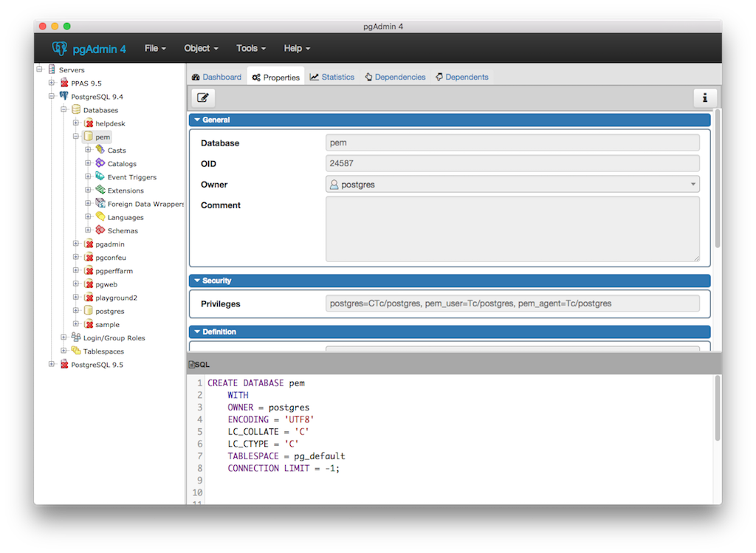Expand the PostgreSQL 9.5 server node
This screenshot has width=756, height=553.
click(x=52, y=364)
